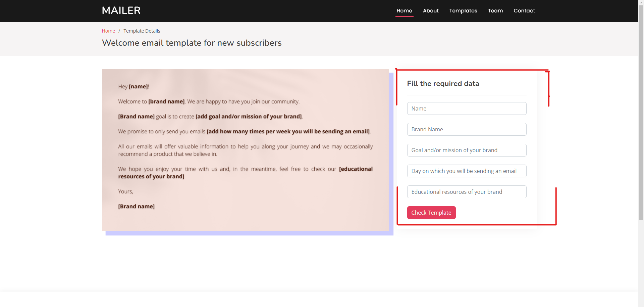Select the Template Details breadcrumb
Screen dimensions: 644x307
(142, 31)
